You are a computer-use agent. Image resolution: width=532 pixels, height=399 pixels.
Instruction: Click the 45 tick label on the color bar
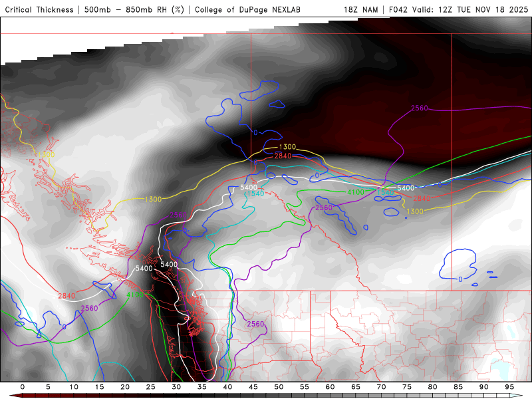(253, 387)
